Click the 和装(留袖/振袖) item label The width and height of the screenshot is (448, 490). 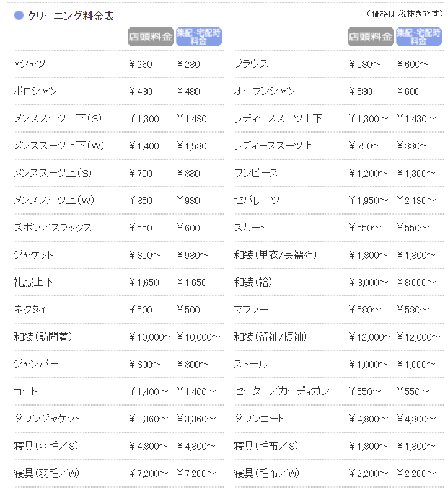coord(270,337)
